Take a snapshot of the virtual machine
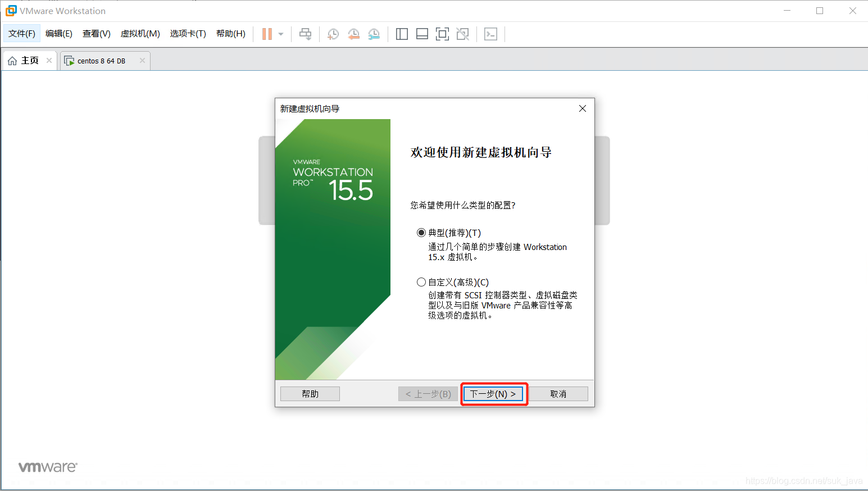Viewport: 868px width, 491px height. (x=333, y=34)
